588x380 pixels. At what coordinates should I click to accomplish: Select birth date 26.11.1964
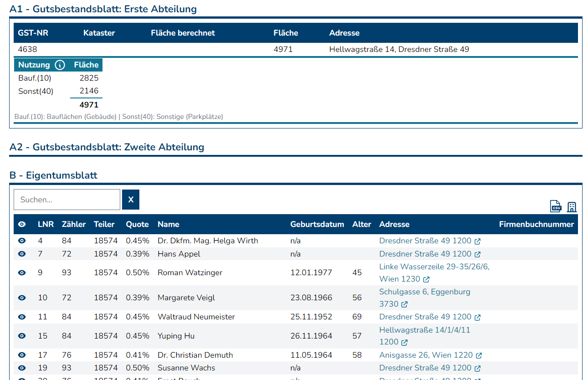click(x=312, y=336)
